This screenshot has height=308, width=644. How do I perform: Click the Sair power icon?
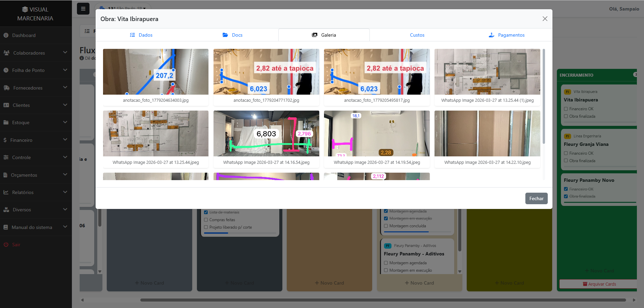(6, 245)
